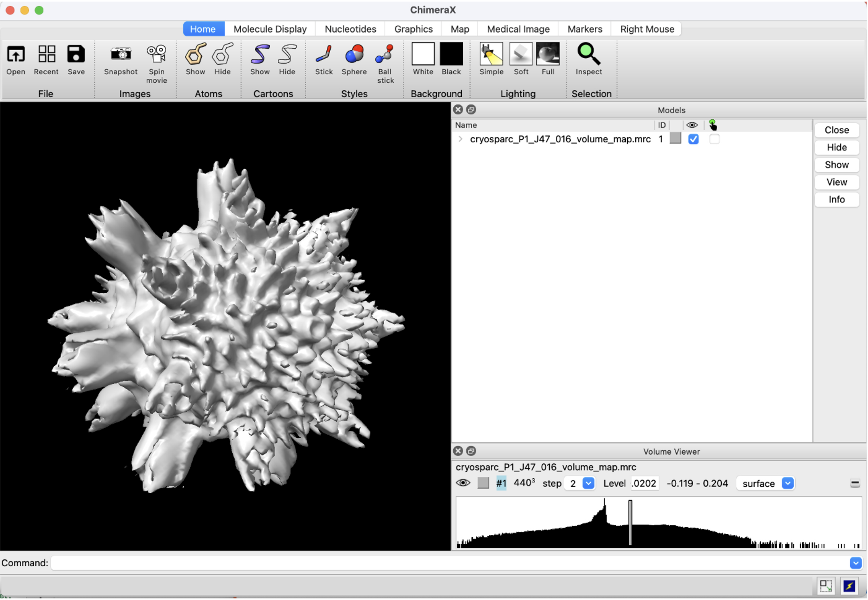Expand the cryosparc volume map tree item
This screenshot has height=600, width=868.
(x=459, y=139)
